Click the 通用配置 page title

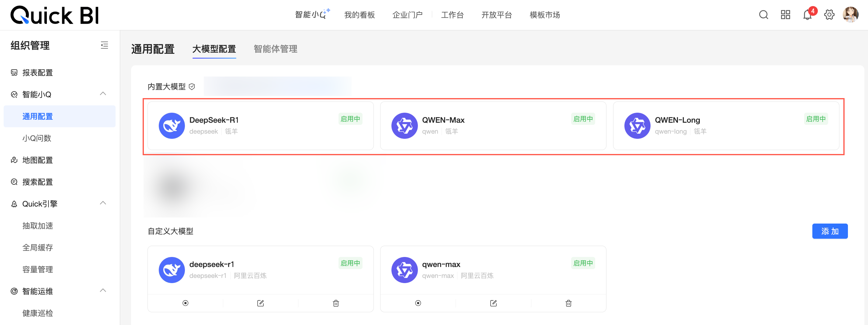(x=153, y=49)
